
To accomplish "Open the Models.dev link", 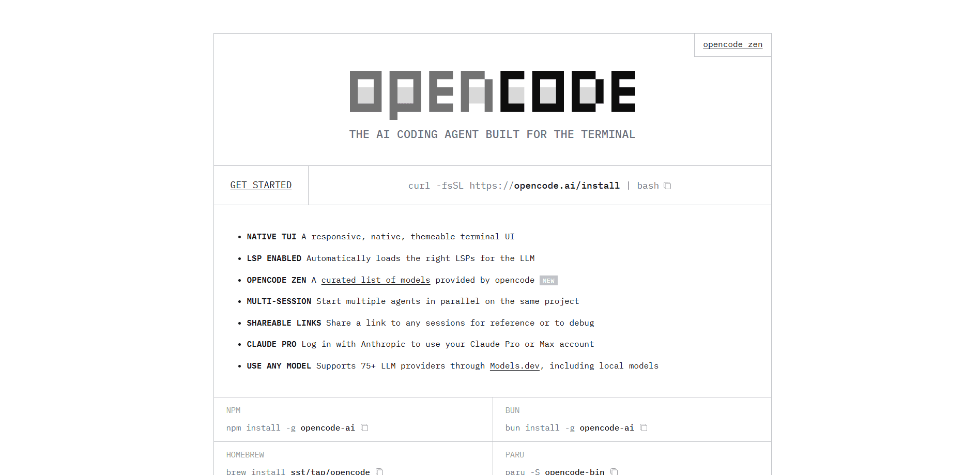I will [515, 366].
